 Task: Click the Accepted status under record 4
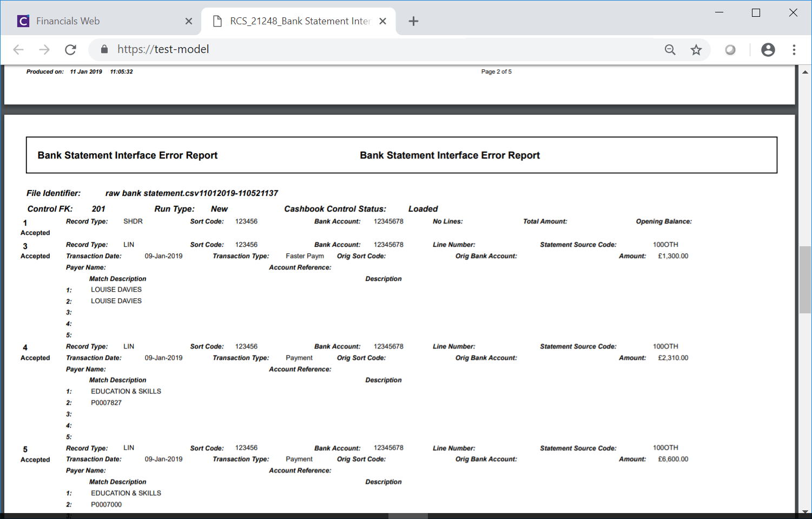[x=35, y=358]
